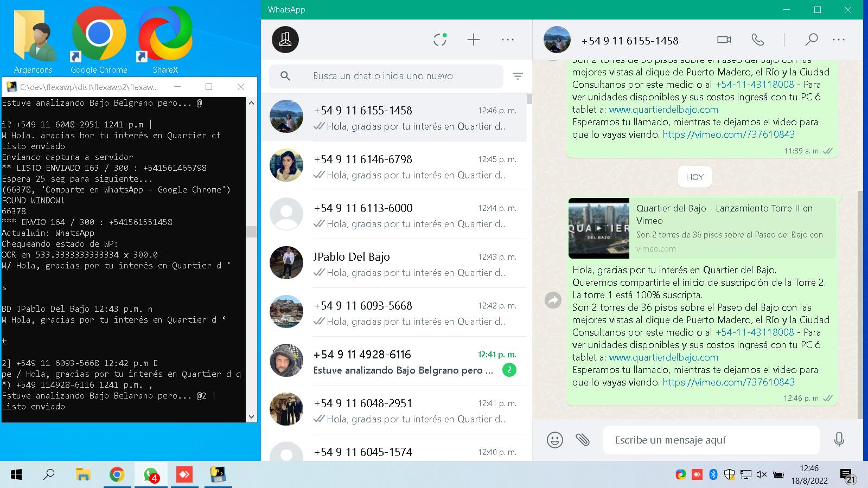
Task: Click avatar of contact 6146-6798
Action: pyautogui.click(x=286, y=165)
